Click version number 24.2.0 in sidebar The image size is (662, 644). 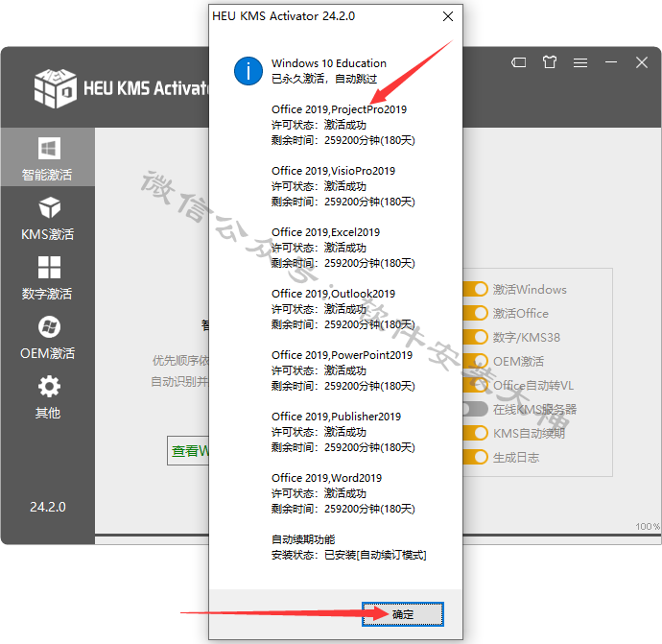pyautogui.click(x=48, y=507)
